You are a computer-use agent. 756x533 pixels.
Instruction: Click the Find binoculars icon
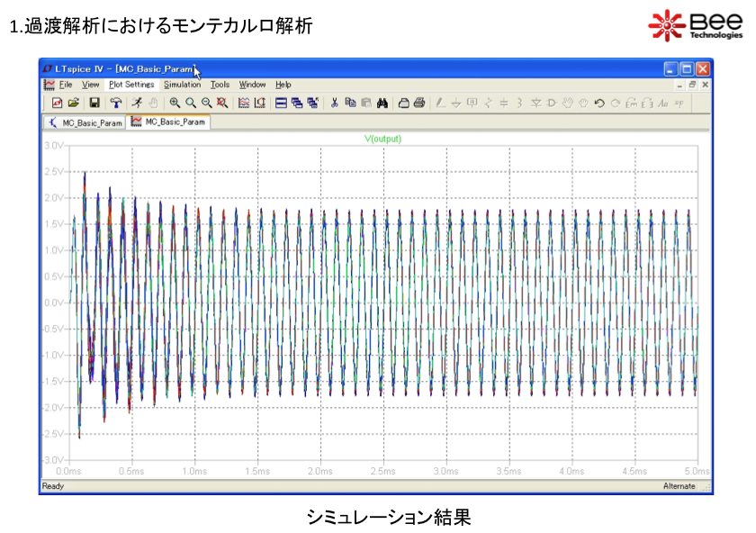382,103
